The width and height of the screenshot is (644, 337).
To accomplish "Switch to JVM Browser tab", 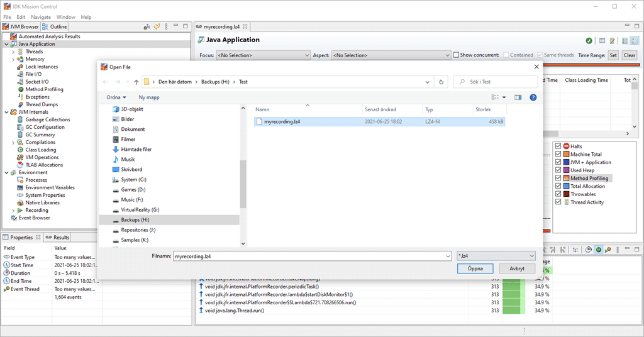I will point(21,26).
